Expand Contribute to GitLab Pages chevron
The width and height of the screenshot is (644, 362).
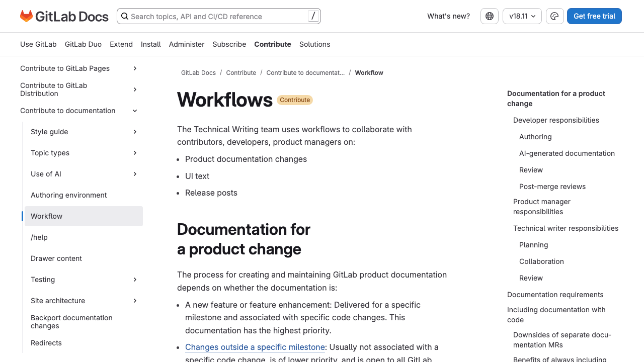click(135, 68)
